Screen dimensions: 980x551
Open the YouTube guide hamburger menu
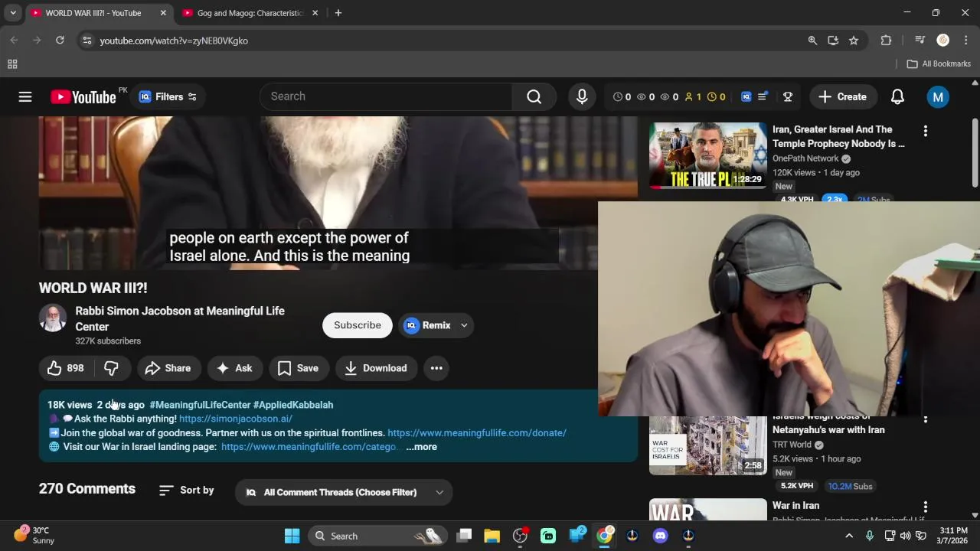coord(25,96)
